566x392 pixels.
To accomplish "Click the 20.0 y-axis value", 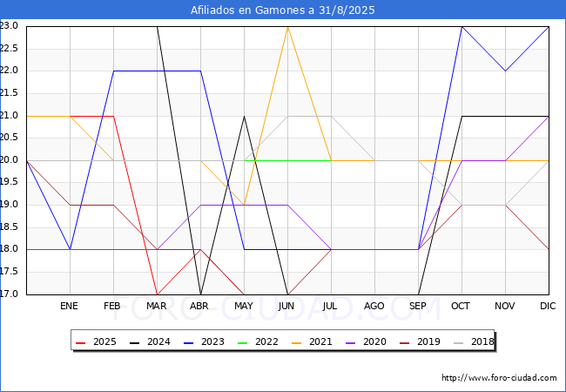I will (x=9, y=160).
